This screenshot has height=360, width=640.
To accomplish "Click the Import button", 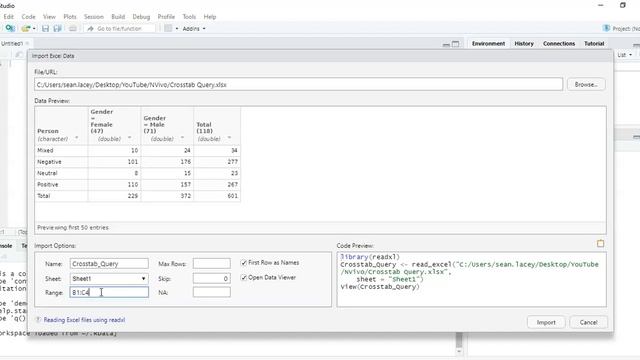I will [546, 322].
